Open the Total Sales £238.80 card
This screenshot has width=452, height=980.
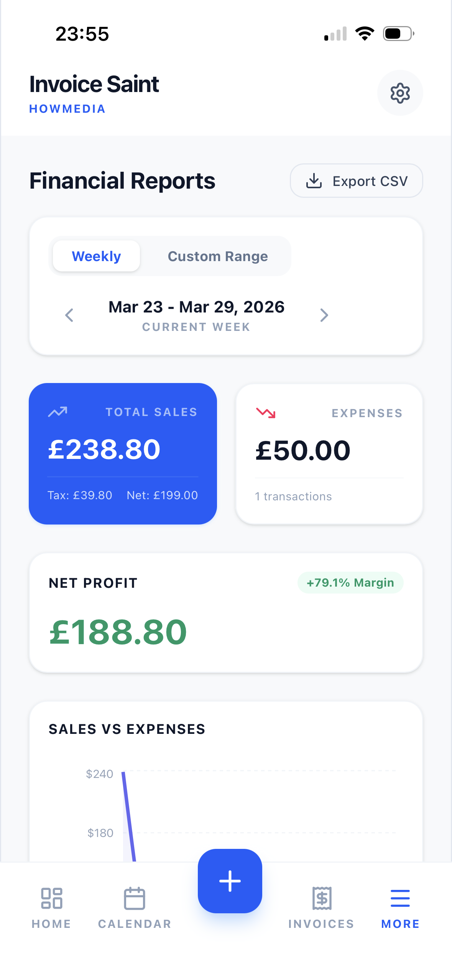(x=123, y=453)
